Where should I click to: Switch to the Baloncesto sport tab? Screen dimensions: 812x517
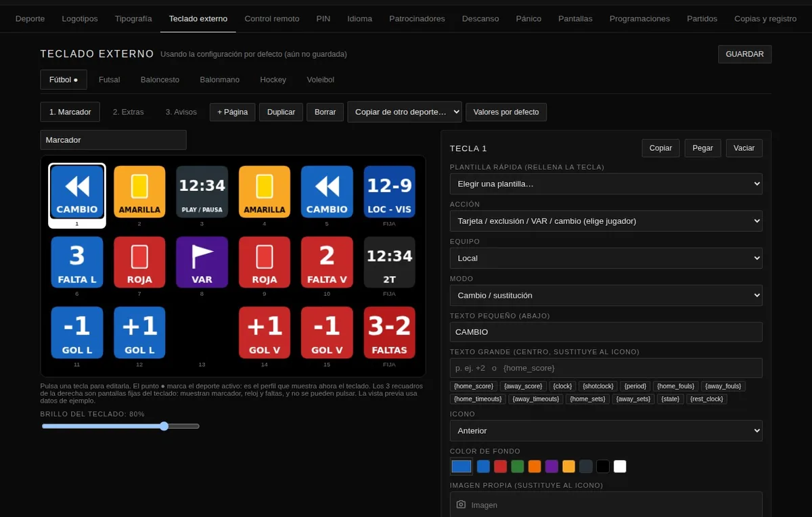(160, 80)
